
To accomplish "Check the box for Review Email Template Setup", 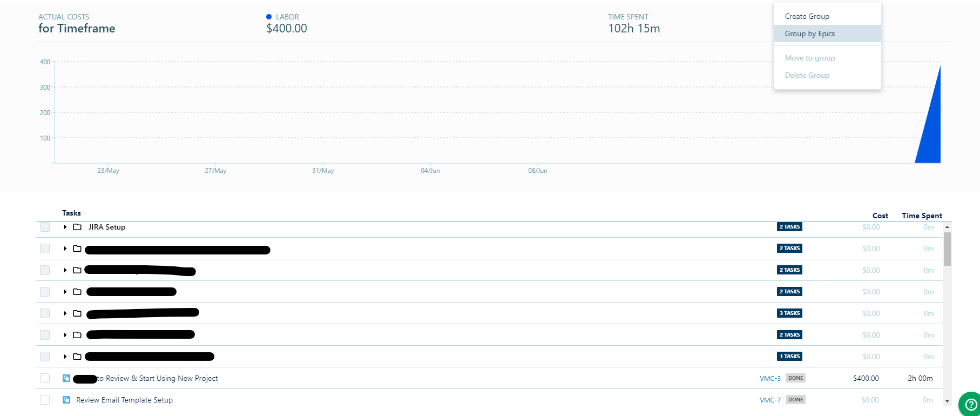I will [45, 400].
